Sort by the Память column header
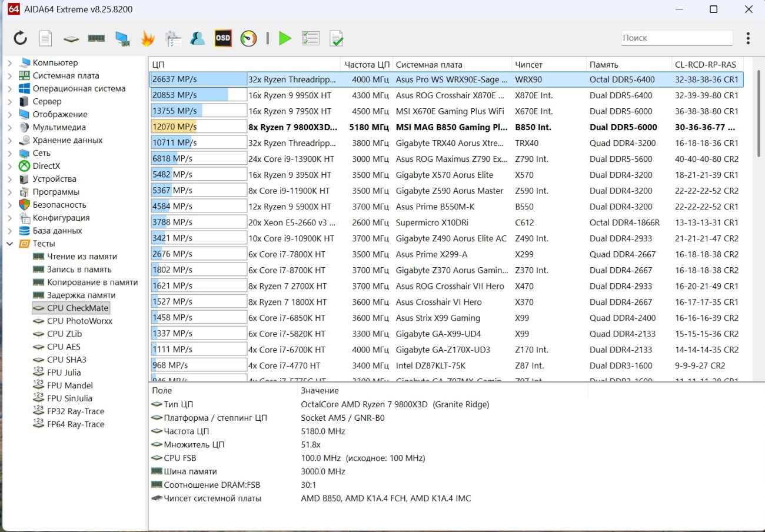 pos(629,64)
